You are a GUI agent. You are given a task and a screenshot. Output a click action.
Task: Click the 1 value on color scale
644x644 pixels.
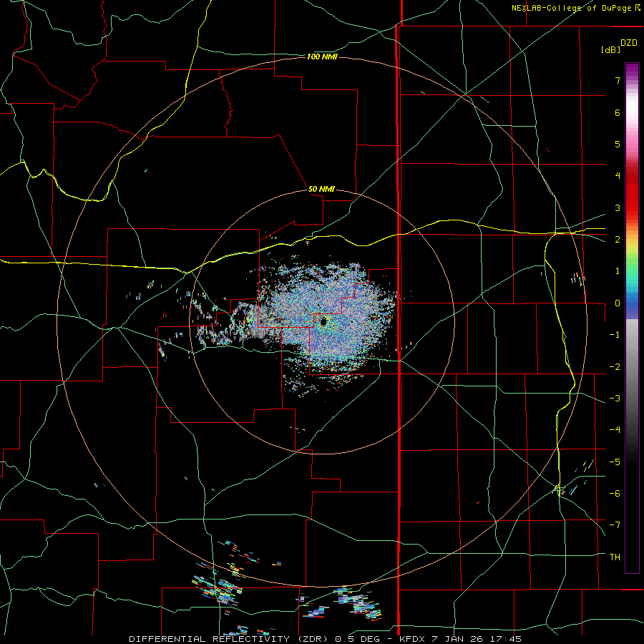click(618, 271)
